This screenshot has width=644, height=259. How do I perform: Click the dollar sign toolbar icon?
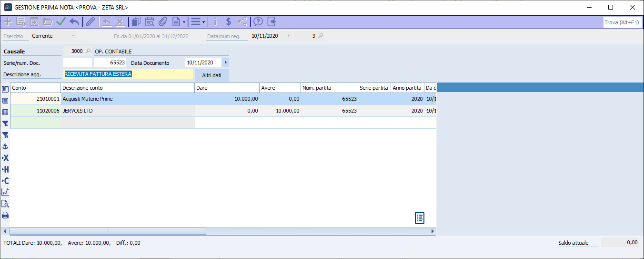(229, 21)
